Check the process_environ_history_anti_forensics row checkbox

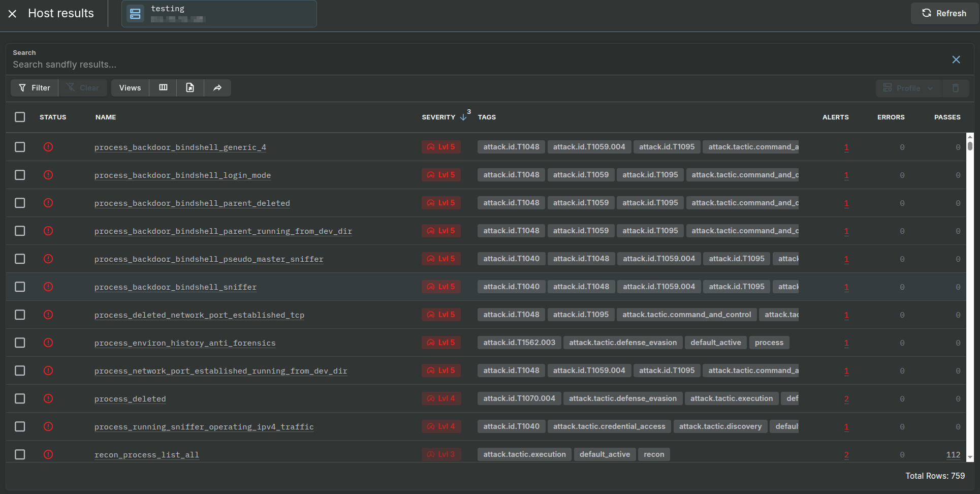20,343
